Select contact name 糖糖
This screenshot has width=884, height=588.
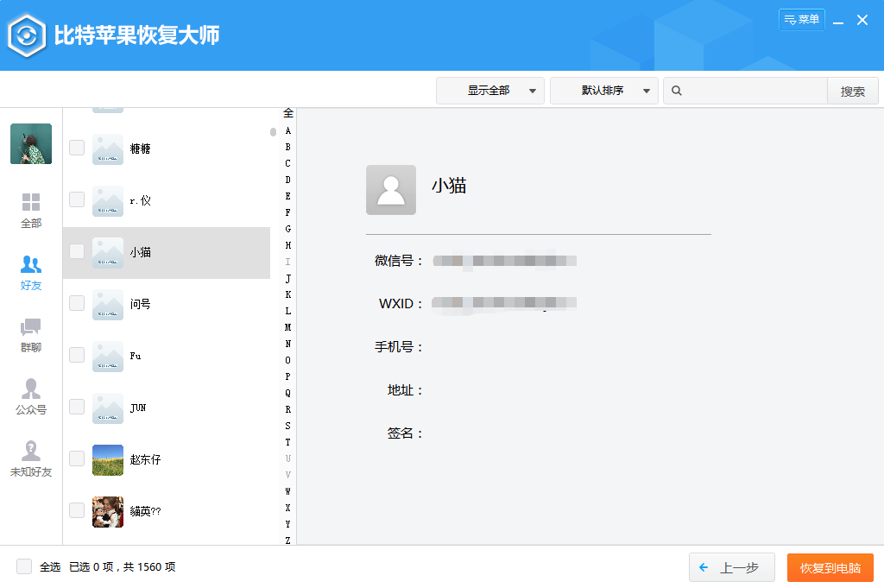(141, 149)
